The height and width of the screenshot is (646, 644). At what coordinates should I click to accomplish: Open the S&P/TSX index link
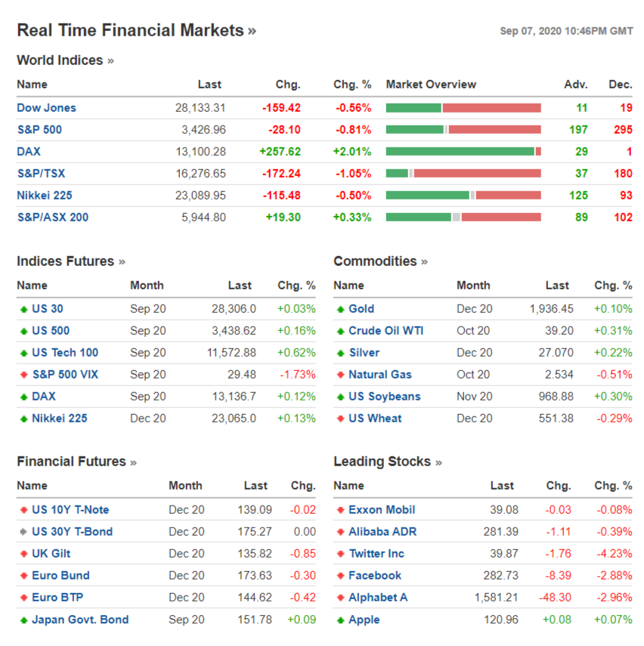tap(42, 174)
